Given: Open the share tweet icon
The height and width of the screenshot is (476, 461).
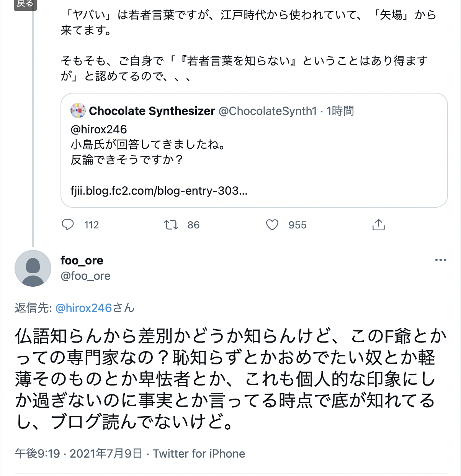Looking at the screenshot, I should (x=378, y=225).
